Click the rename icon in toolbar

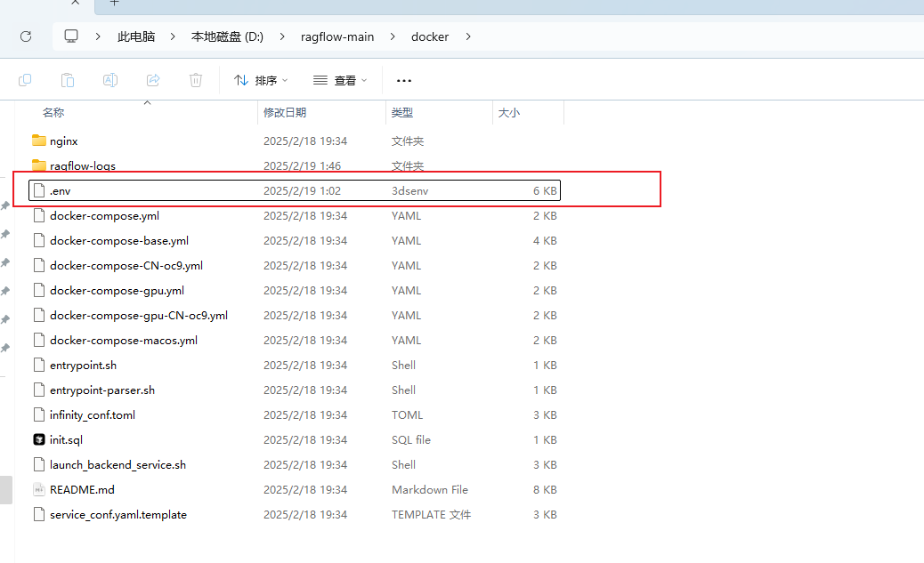(x=110, y=80)
